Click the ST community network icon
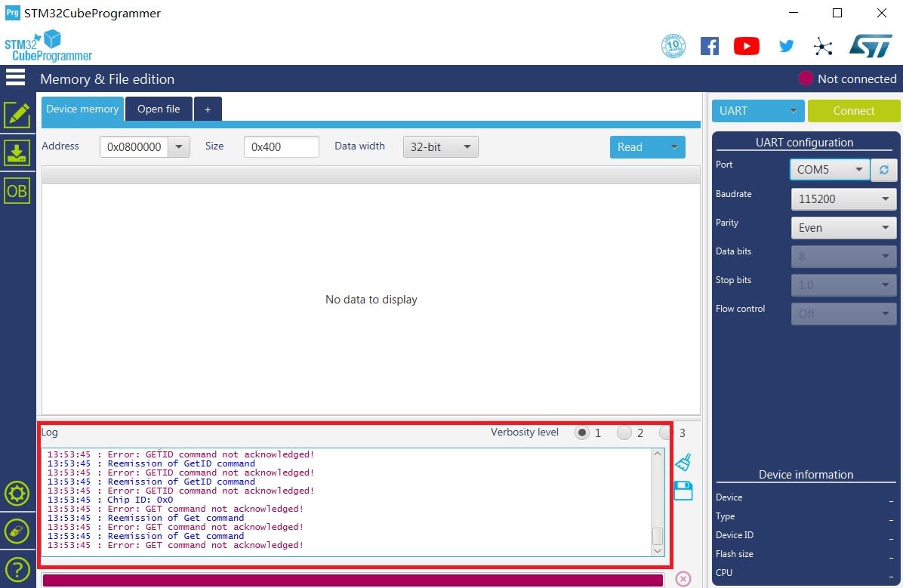 [x=823, y=46]
